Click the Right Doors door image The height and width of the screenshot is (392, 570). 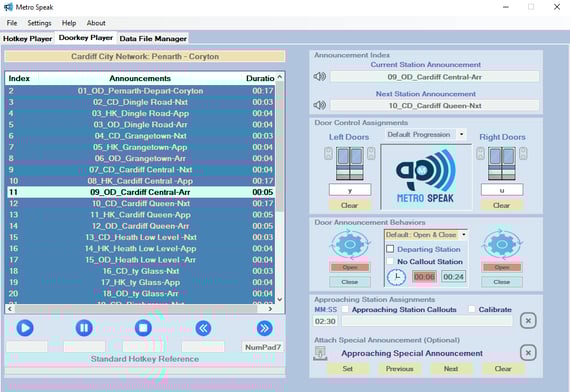point(502,163)
